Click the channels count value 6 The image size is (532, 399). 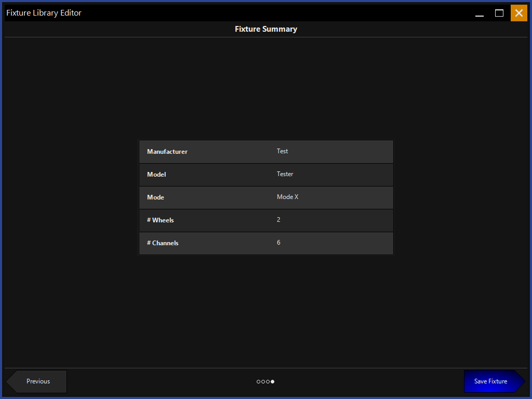click(278, 243)
